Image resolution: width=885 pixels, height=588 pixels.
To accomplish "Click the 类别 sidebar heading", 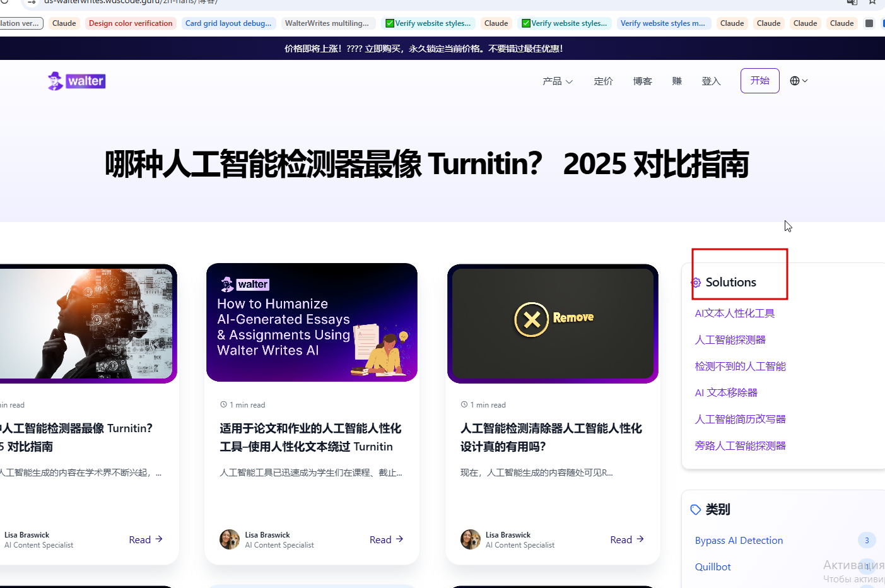I will pos(718,510).
